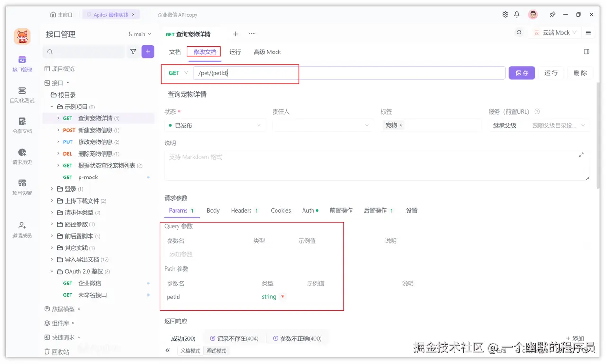Click the /pet/{petId} URL field
The height and width of the screenshot is (364, 606).
pos(349,73)
